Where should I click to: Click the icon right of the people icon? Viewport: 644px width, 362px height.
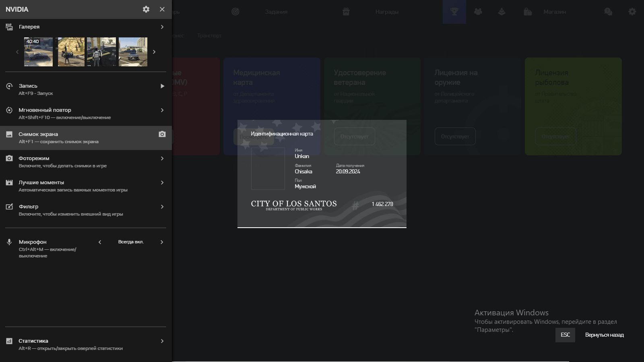coord(502,12)
